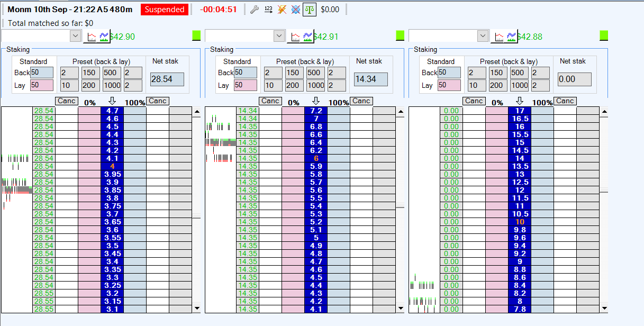The height and width of the screenshot is (326, 644).
Task: Open the wrench settings tool
Action: pos(254,10)
